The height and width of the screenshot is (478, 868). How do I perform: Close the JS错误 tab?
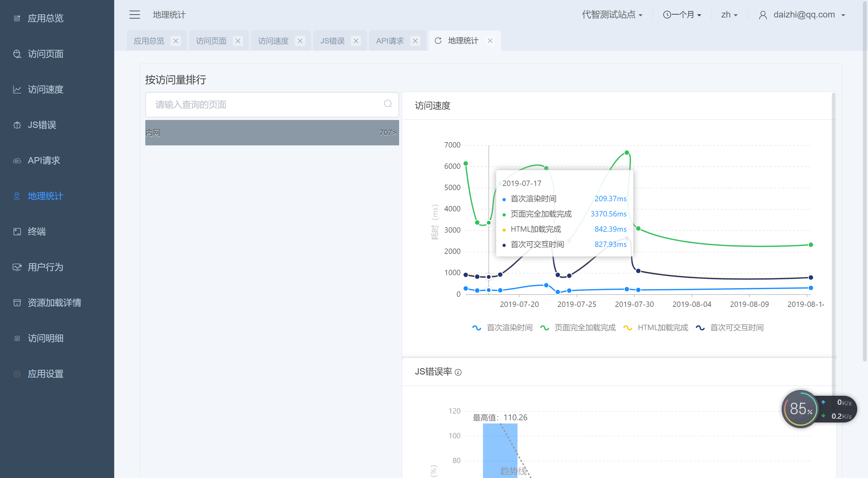(356, 41)
